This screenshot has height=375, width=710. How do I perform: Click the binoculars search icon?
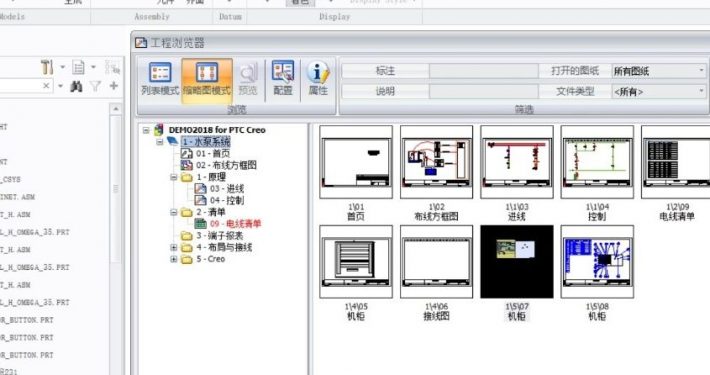coord(77,86)
